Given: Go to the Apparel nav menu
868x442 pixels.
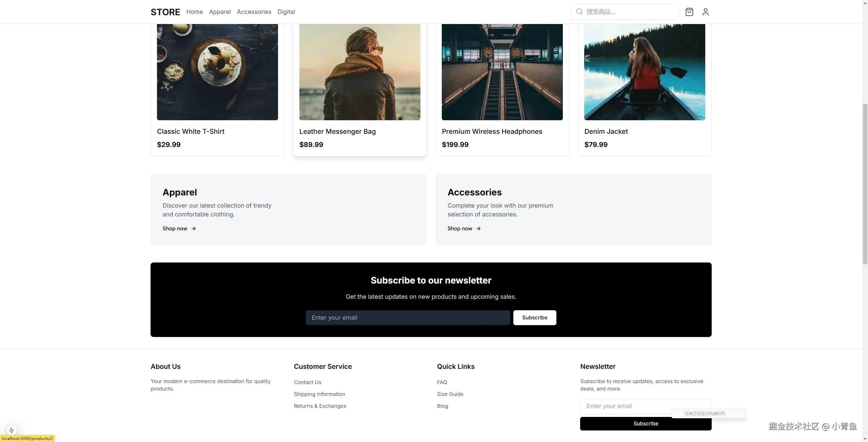Looking at the screenshot, I should tap(220, 12).
